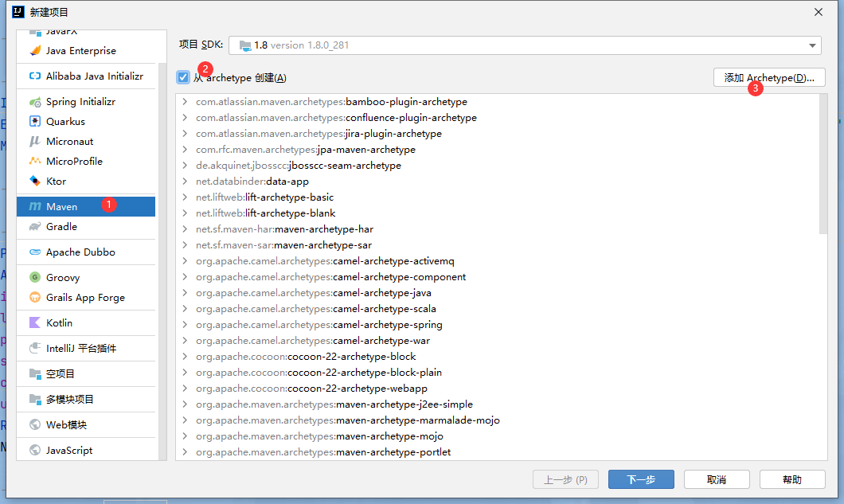The image size is (844, 504).
Task: Select cocoon-22-archetype-block row
Action: click(497, 357)
